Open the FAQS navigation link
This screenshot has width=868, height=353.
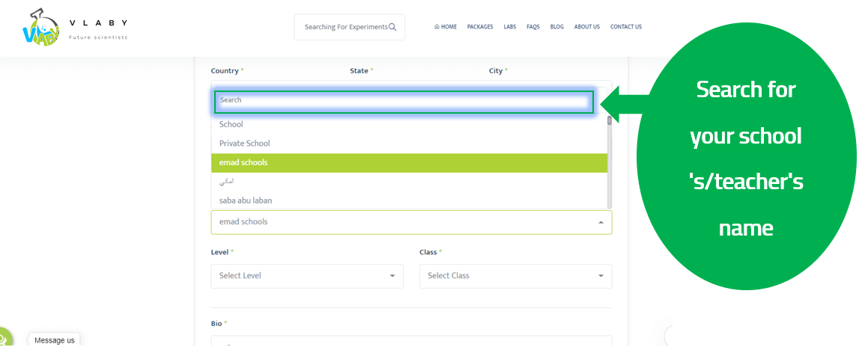click(x=532, y=27)
